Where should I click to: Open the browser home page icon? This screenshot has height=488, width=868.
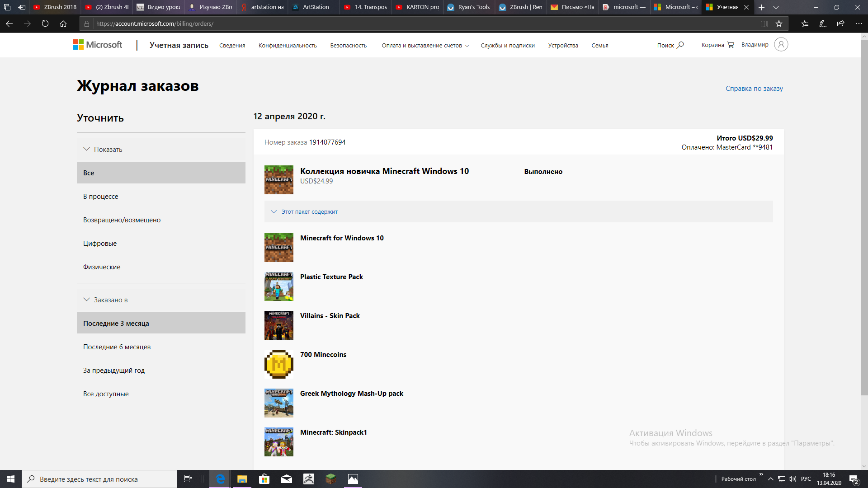point(63,23)
